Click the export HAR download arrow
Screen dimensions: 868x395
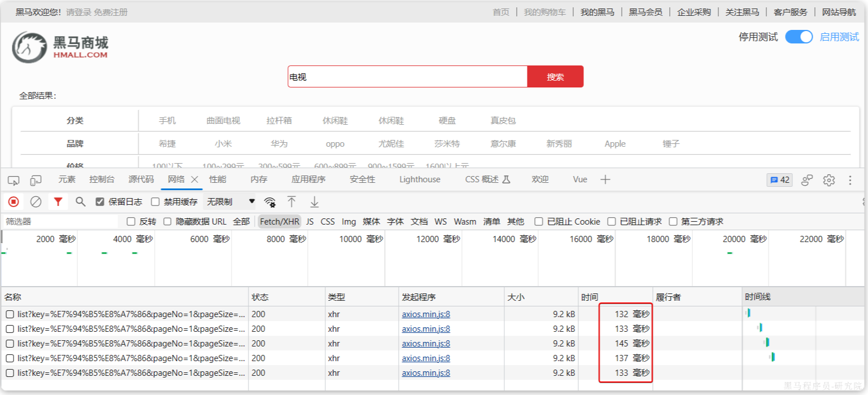coord(315,202)
